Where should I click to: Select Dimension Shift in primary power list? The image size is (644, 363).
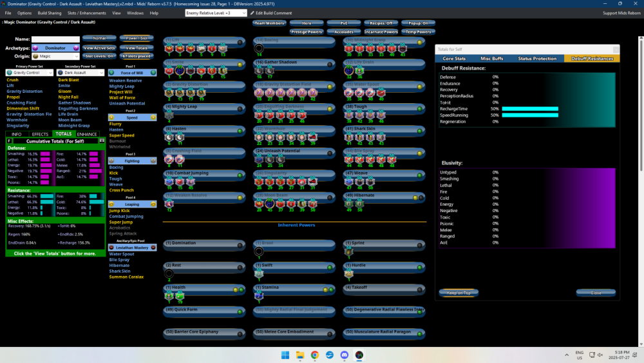coord(23,108)
